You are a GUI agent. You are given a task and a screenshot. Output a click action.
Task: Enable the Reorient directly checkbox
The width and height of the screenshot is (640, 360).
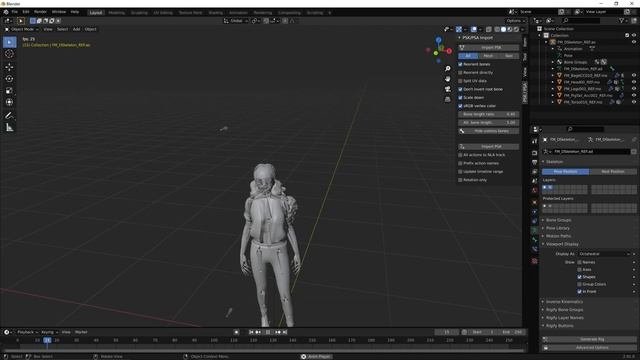point(460,73)
